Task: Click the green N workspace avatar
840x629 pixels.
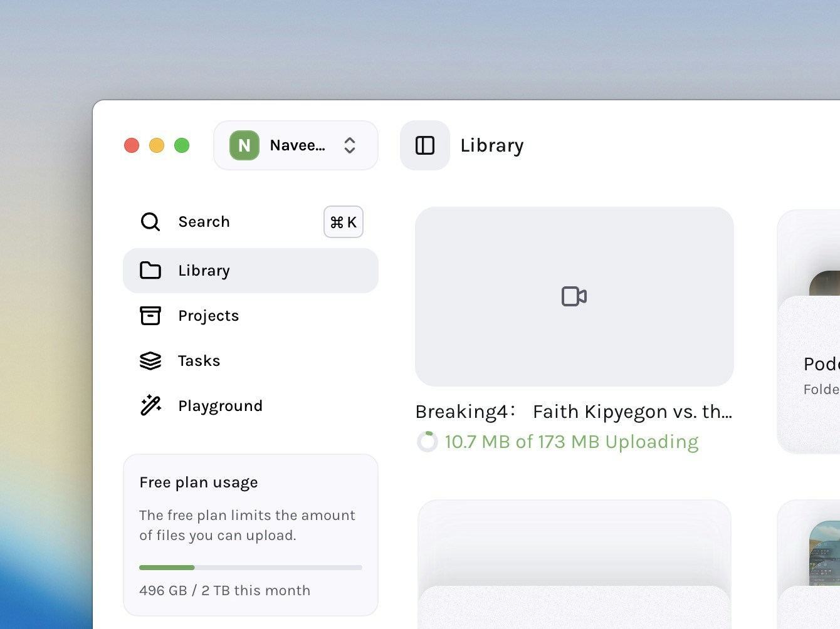Action: 244,145
